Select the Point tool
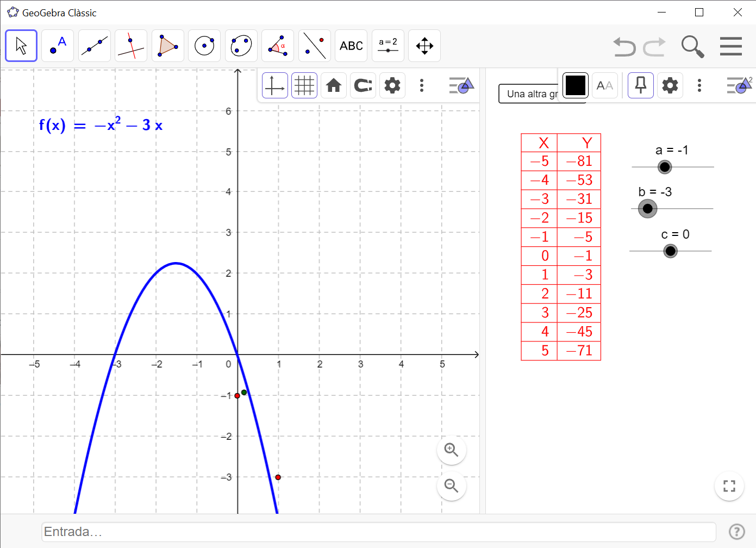756x548 pixels. click(x=58, y=46)
